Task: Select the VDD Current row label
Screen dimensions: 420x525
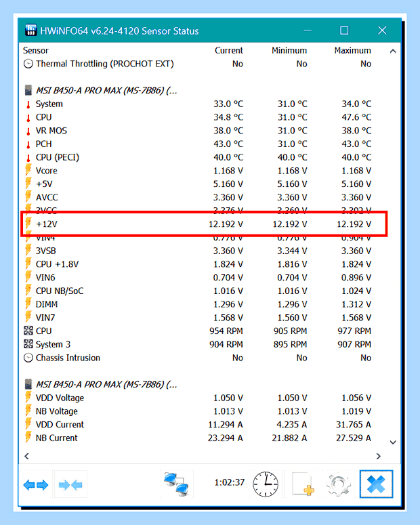Action: coord(60,425)
